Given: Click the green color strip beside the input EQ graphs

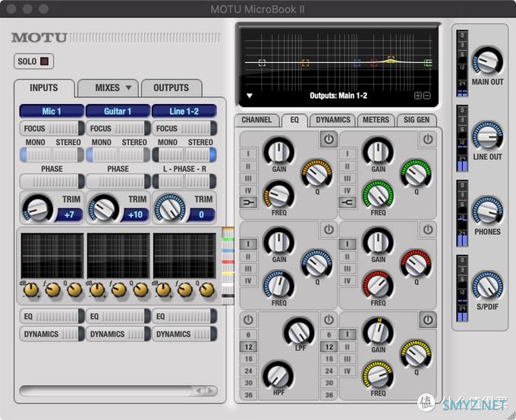Looking at the screenshot, I should point(228,240).
